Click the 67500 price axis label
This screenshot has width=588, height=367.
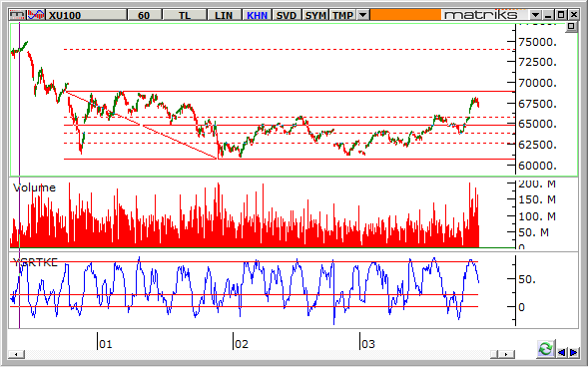tap(537, 104)
